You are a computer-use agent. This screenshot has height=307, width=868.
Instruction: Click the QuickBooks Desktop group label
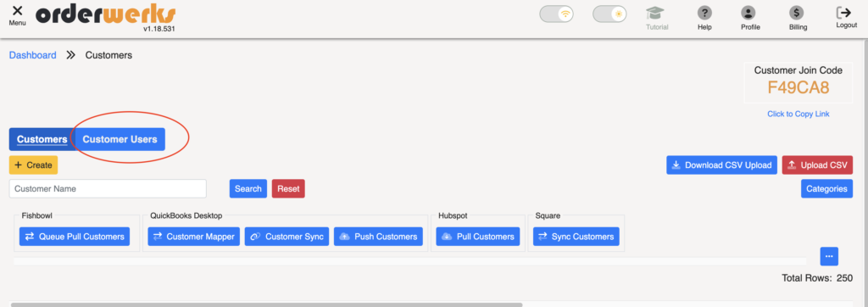[x=186, y=215]
